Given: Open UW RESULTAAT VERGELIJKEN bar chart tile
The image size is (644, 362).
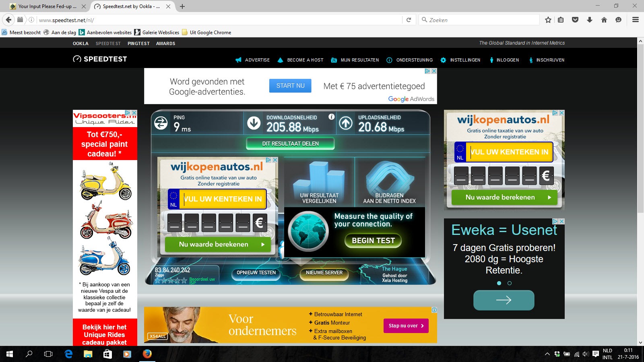Looking at the screenshot, I should pos(319,182).
